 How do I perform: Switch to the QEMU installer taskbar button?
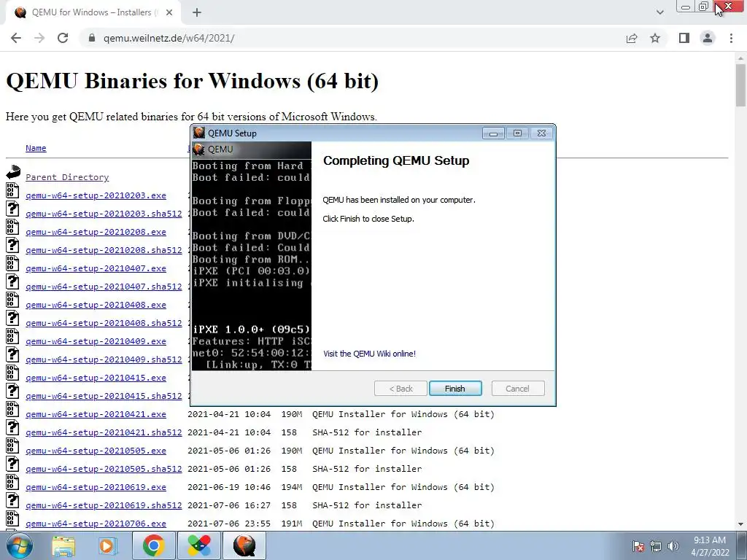(244, 545)
